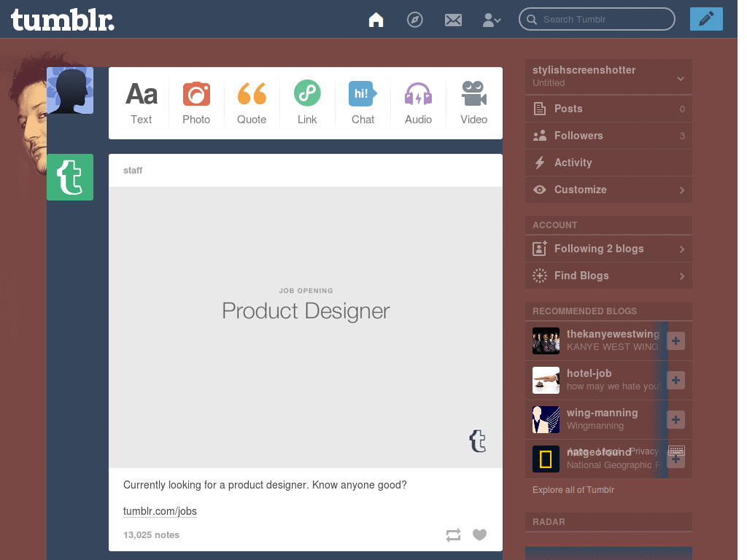Reblog the staff post
747x560 pixels.
453,534
